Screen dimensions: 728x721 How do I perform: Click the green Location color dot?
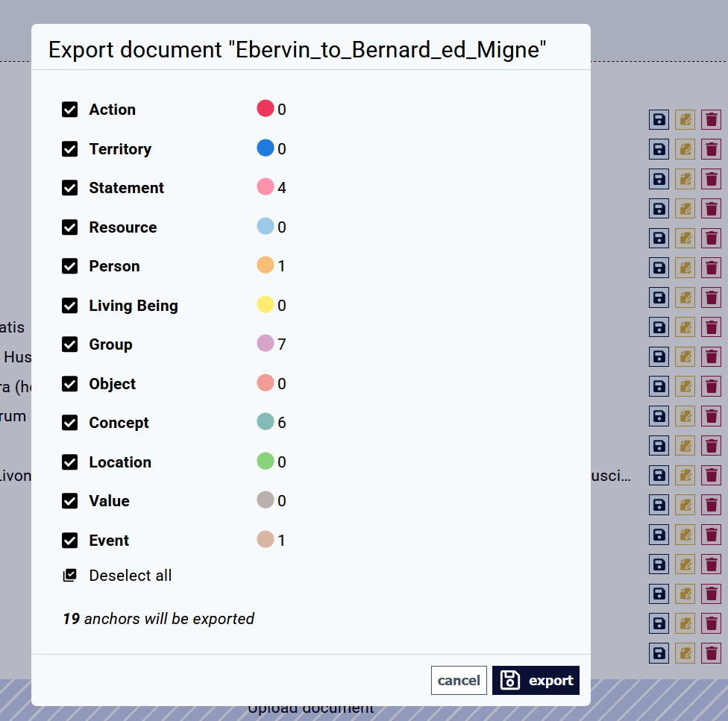(x=265, y=461)
